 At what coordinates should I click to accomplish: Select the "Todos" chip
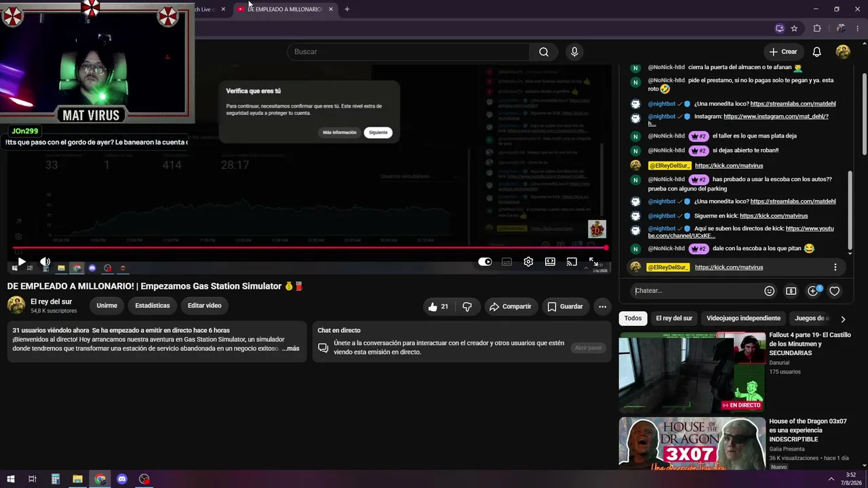(x=633, y=319)
